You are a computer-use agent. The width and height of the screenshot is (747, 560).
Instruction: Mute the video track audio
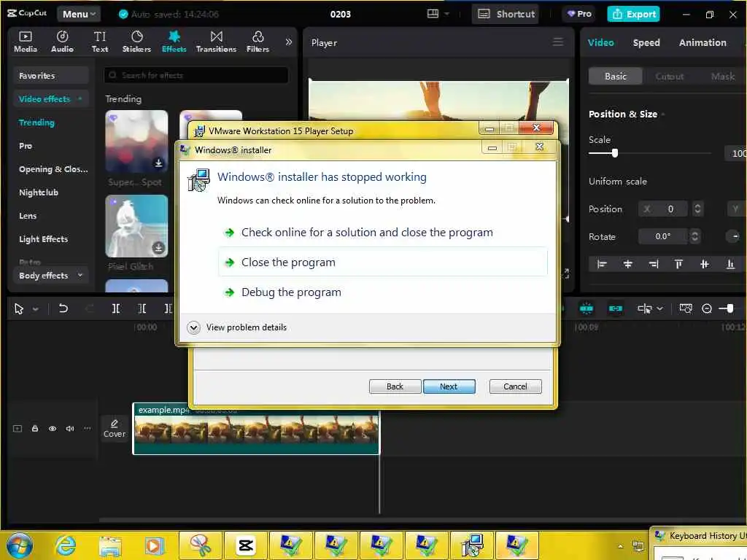(70, 429)
